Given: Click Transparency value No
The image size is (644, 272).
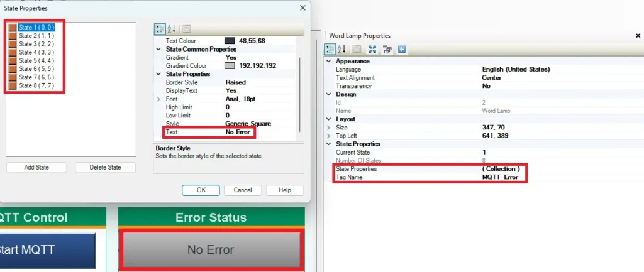Looking at the screenshot, I should 486,86.
